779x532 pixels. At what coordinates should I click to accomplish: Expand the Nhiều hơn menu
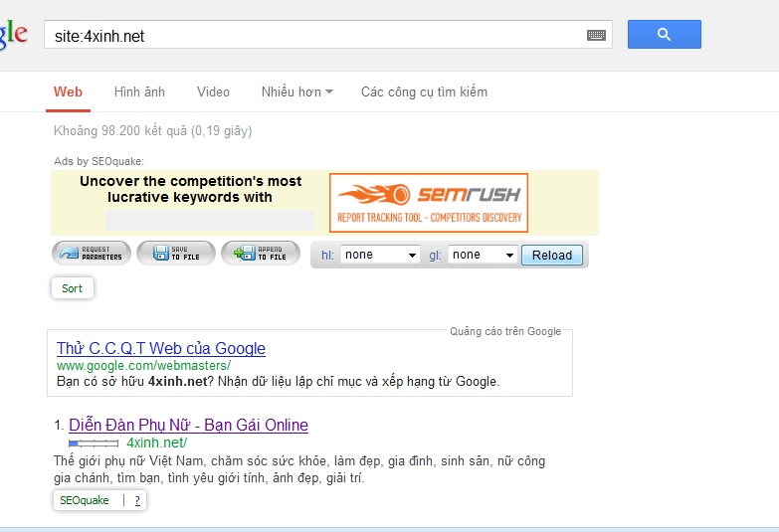coord(297,91)
